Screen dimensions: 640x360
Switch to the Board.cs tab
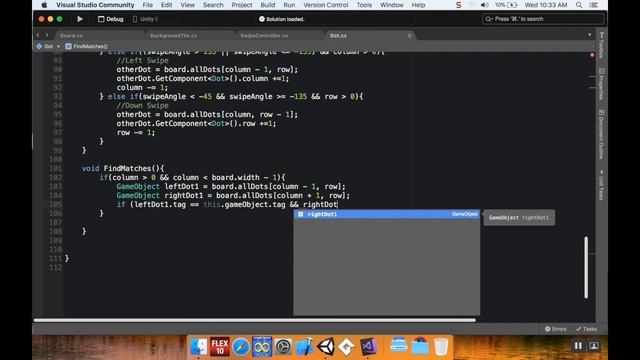pos(71,36)
